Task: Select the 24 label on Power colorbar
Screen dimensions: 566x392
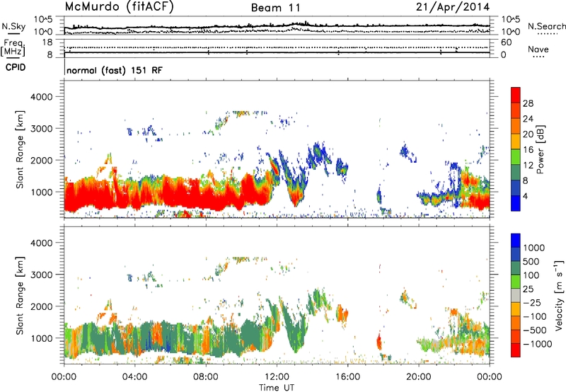Action: [x=528, y=119]
